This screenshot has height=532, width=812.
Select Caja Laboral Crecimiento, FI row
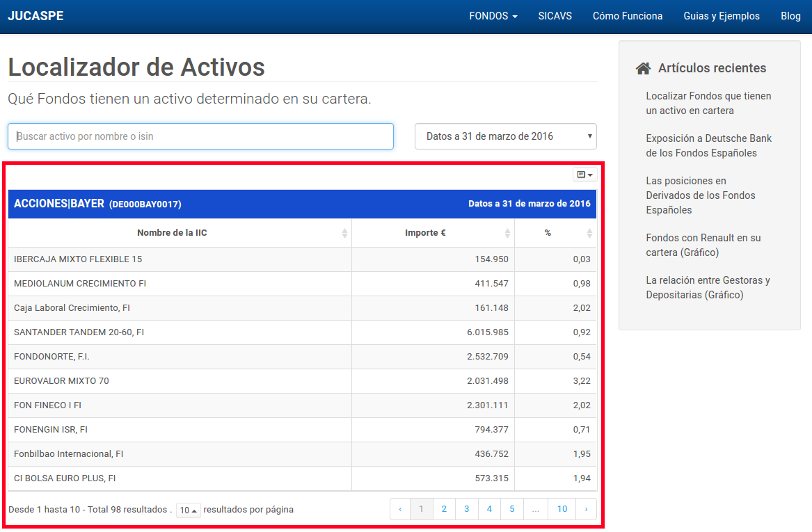(x=303, y=308)
